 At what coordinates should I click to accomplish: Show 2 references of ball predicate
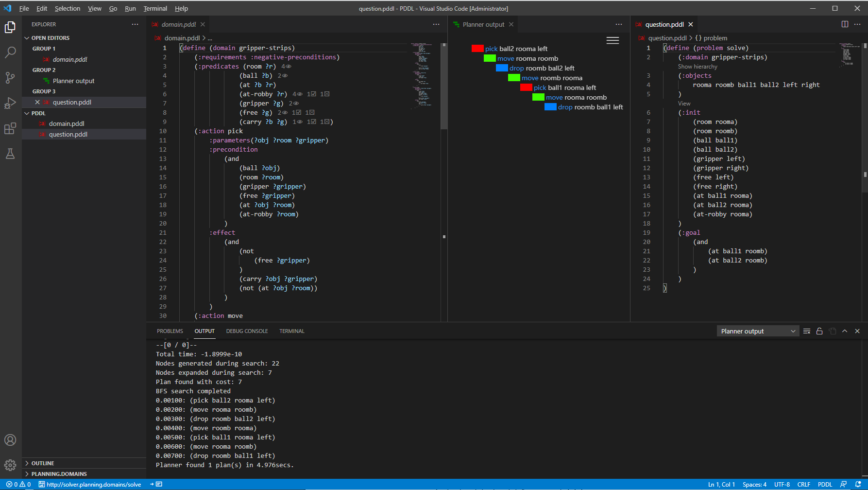(x=283, y=76)
